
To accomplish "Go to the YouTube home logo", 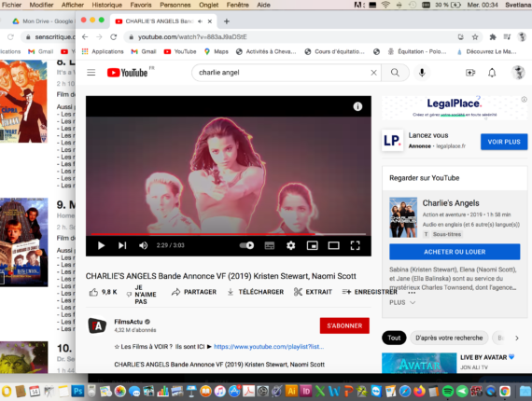I will (x=128, y=73).
